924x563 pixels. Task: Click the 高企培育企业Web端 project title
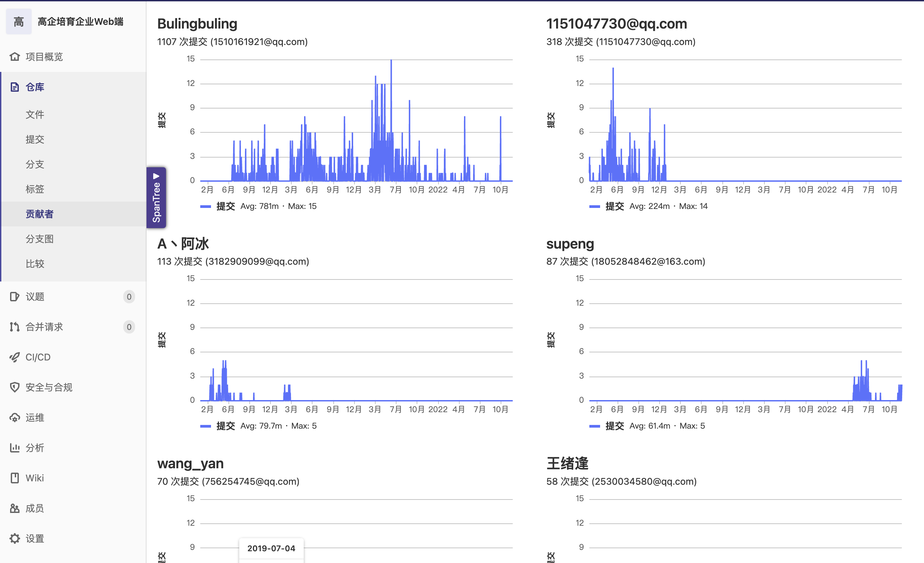[80, 22]
